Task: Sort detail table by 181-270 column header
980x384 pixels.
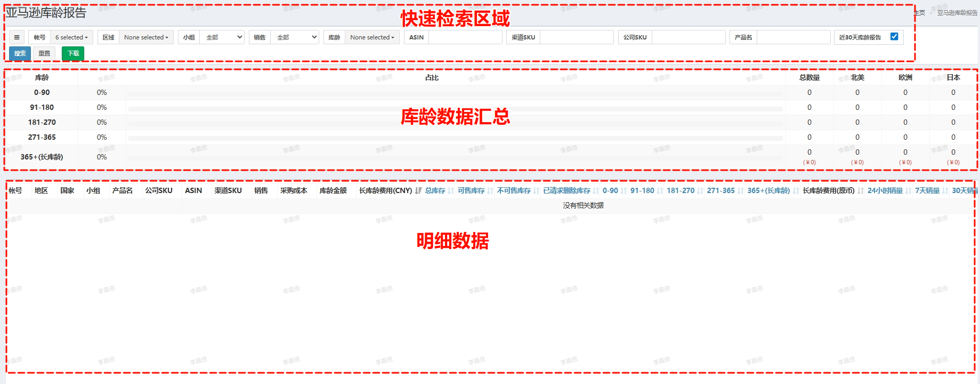Action: coord(681,190)
